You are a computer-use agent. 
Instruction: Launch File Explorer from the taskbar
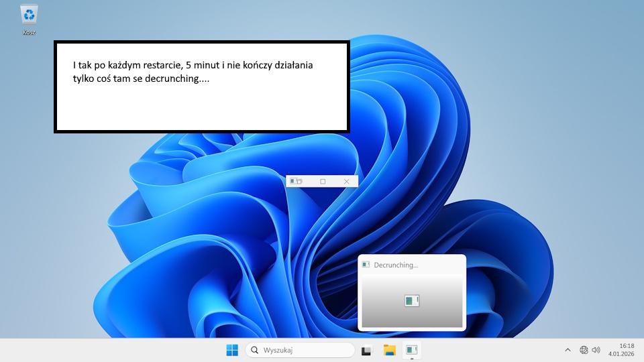point(389,350)
